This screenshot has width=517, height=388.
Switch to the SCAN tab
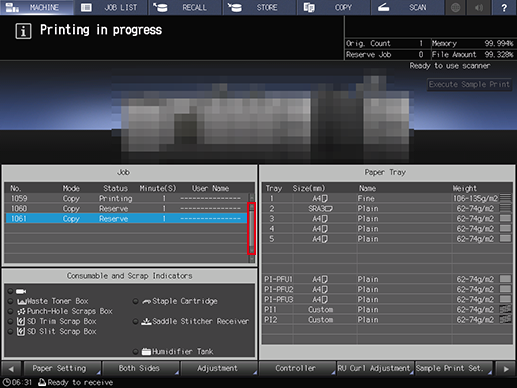click(x=407, y=7)
